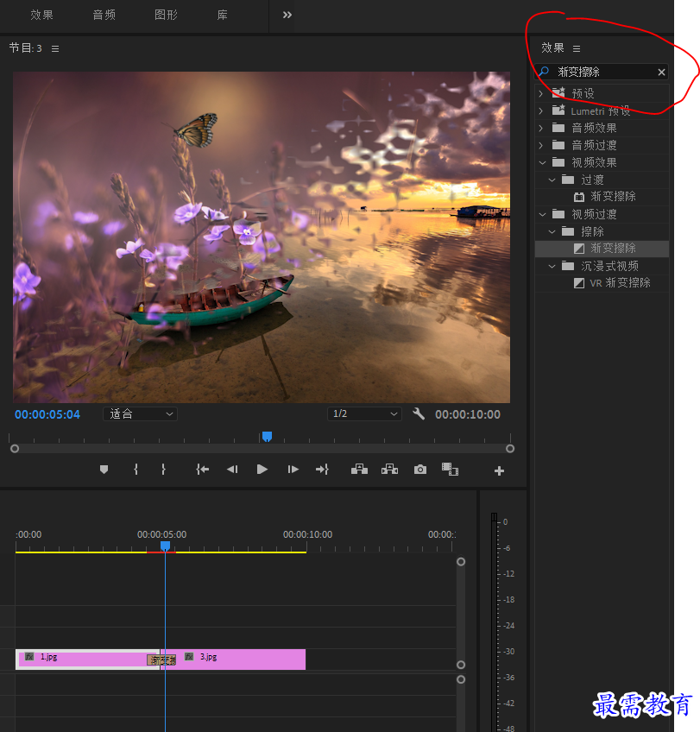Click the search magnifier icon
The width and height of the screenshot is (700, 732).
[544, 72]
